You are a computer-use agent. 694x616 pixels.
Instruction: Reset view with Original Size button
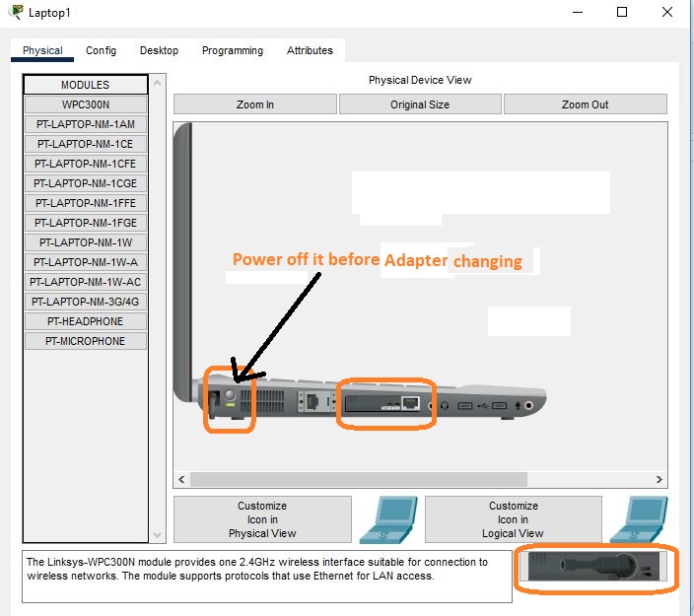point(420,104)
